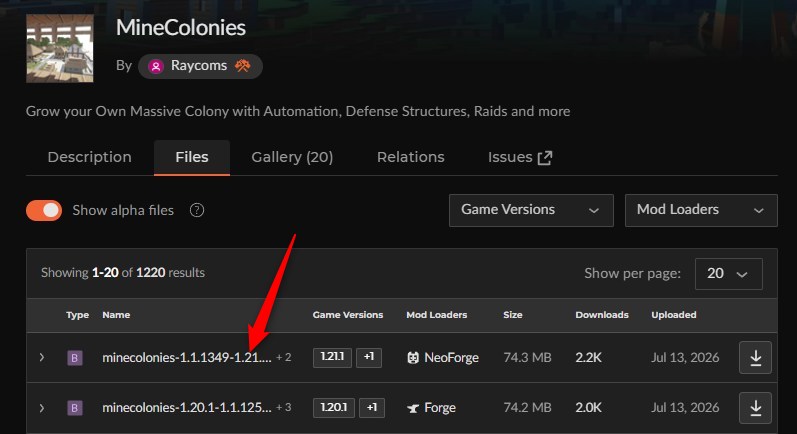Click the +2 additional files label
Viewport: 797px width, 434px height.
(x=284, y=358)
